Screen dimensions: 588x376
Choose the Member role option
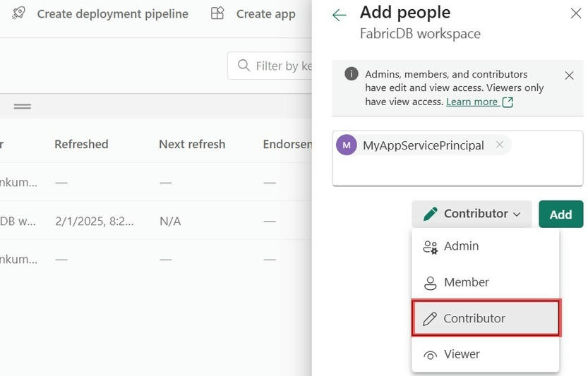466,282
